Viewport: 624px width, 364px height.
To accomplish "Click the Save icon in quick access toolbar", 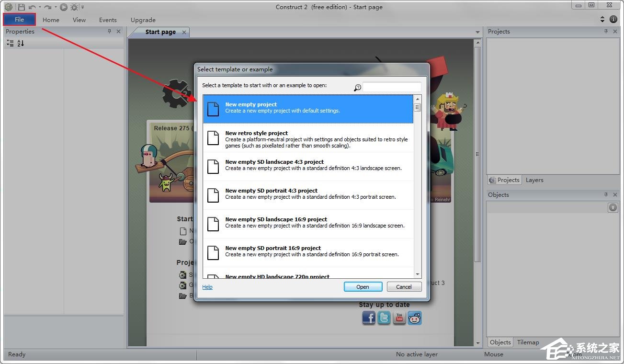I will point(21,7).
